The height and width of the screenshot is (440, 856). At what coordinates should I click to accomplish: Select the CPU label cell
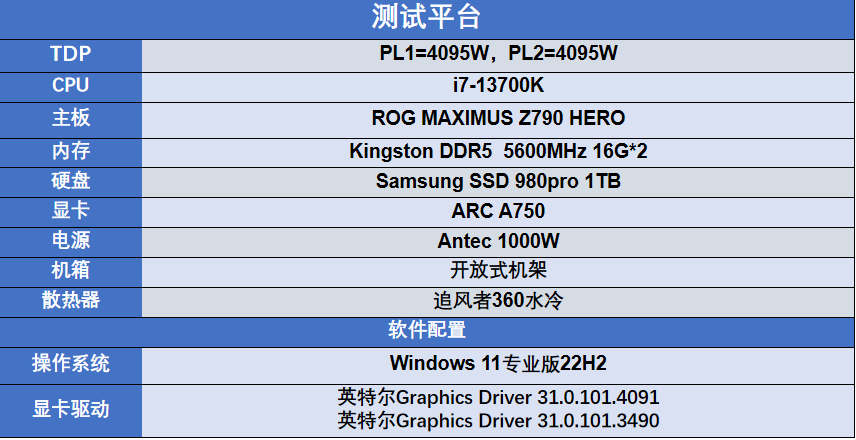click(70, 86)
